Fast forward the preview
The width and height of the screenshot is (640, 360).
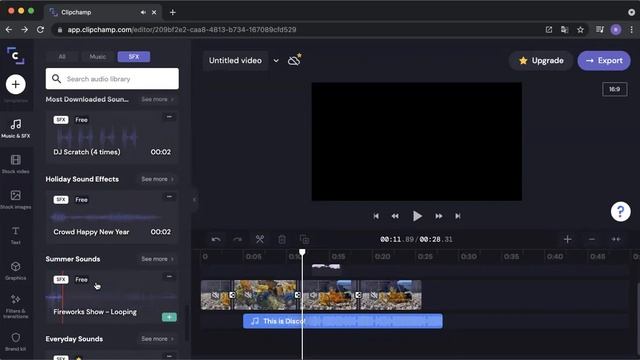point(439,216)
